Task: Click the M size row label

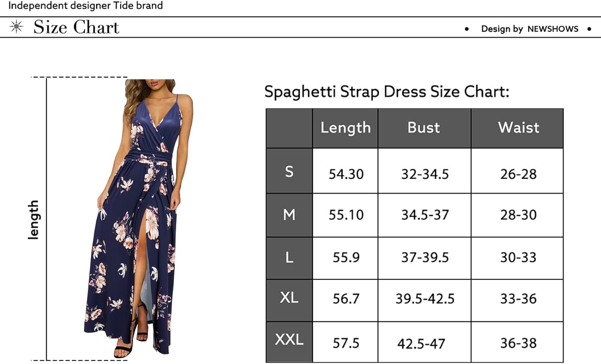Action: pyautogui.click(x=289, y=215)
